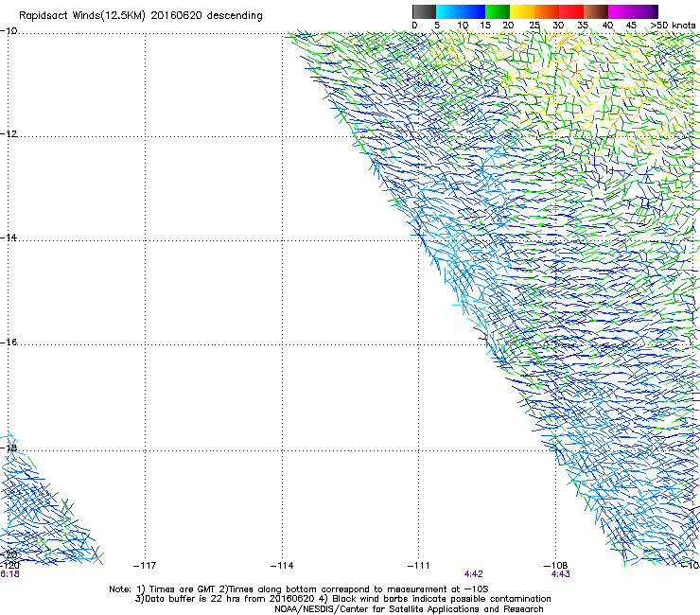The height and width of the screenshot is (615, 700).
Task: Click the Rapidscat Winds title text
Action: coord(140,16)
